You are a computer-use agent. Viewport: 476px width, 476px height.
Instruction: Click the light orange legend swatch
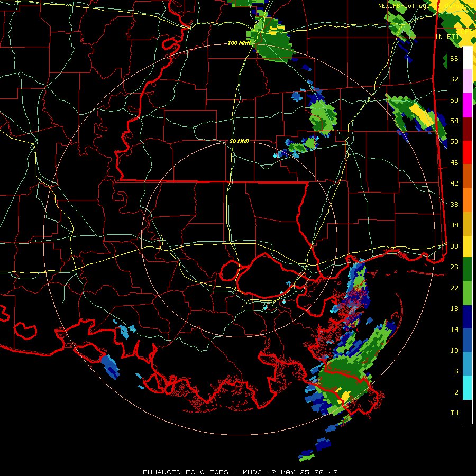(x=467, y=200)
